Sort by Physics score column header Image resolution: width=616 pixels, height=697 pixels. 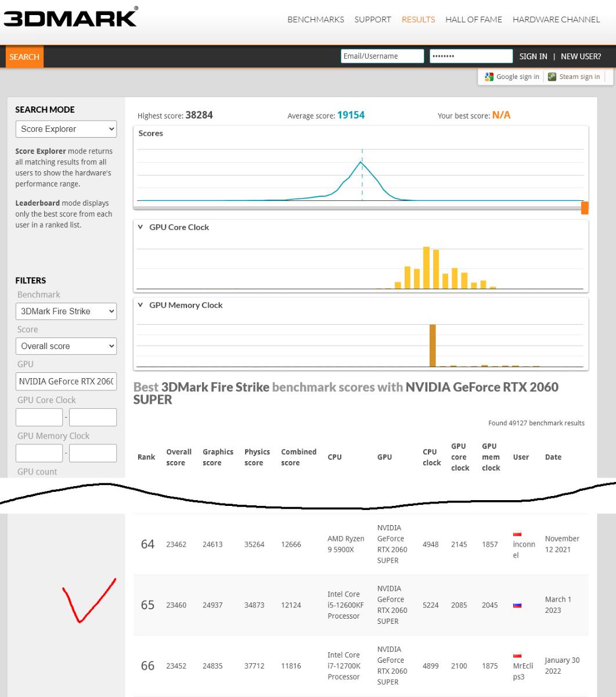tap(257, 457)
